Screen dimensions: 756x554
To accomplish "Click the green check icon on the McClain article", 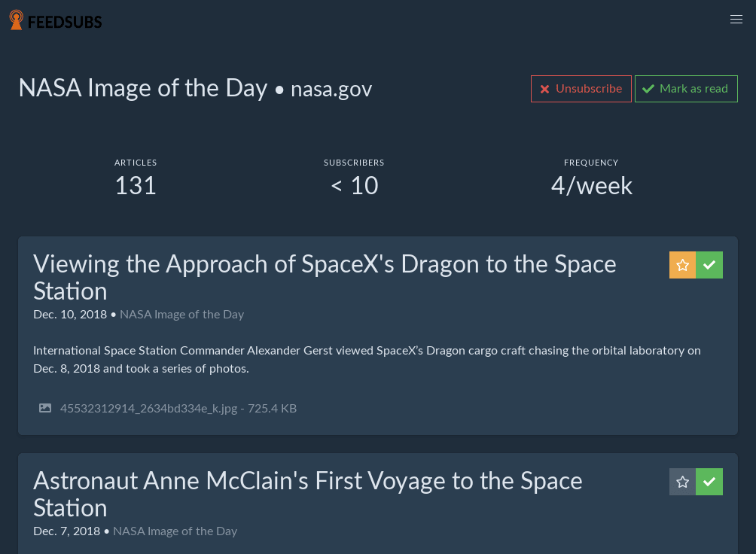I will pos(709,482).
